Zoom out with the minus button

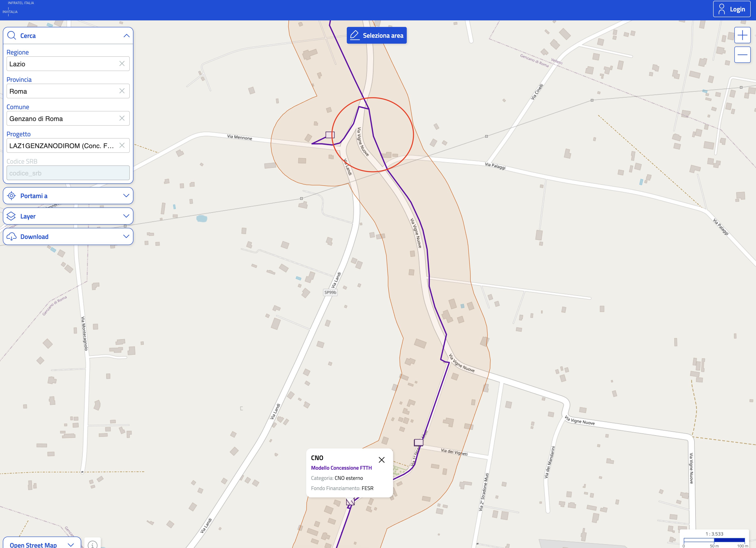(x=742, y=55)
